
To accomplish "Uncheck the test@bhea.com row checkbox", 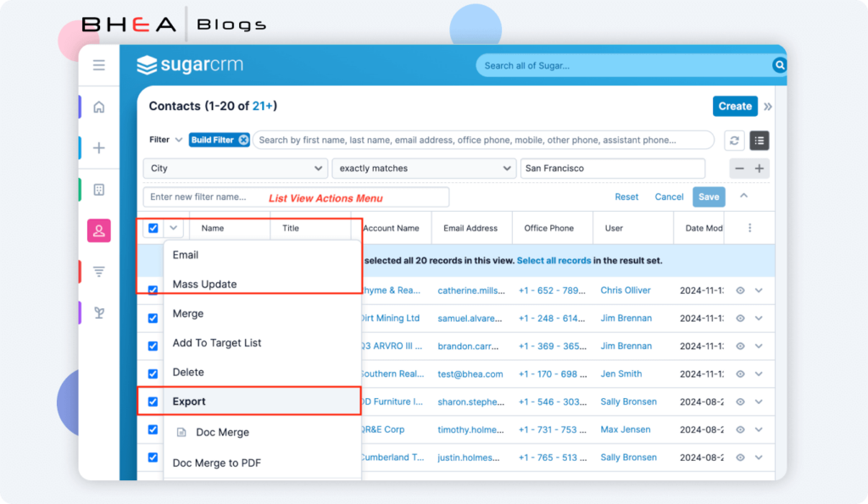I will click(x=153, y=374).
